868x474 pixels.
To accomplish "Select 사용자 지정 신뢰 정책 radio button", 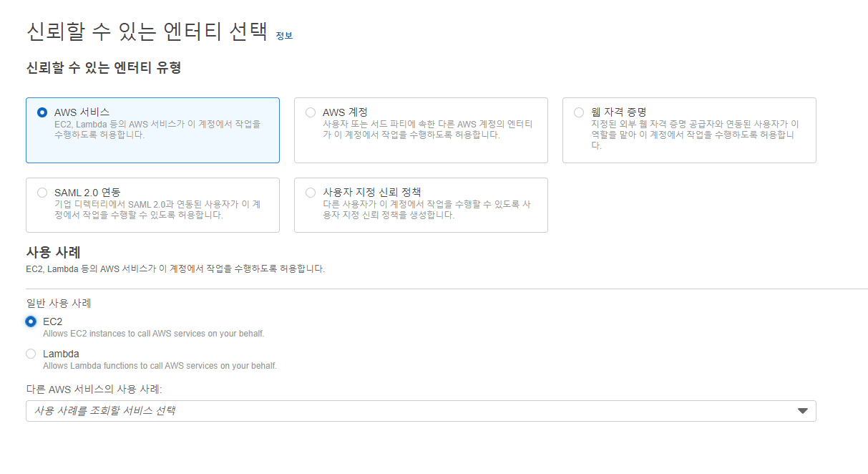I will 311,193.
